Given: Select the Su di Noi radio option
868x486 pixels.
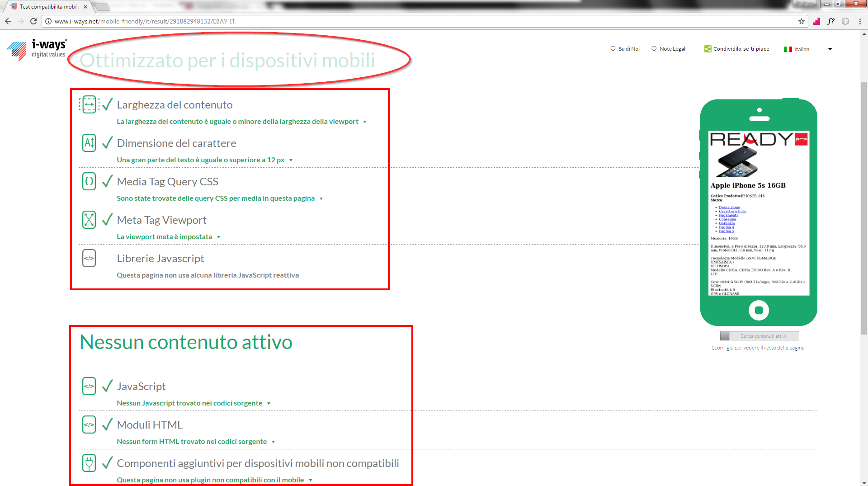Looking at the screenshot, I should (x=613, y=48).
